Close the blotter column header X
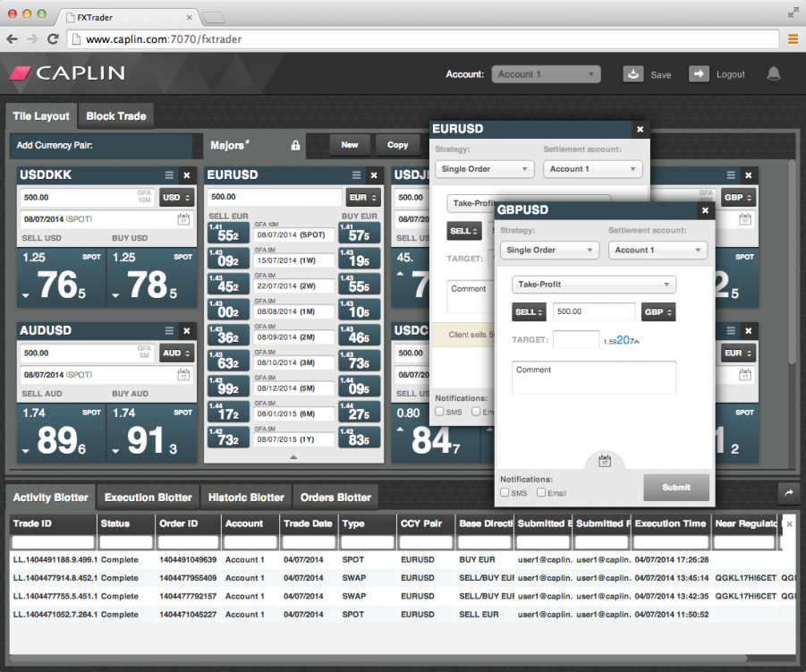The height and width of the screenshot is (672, 806). [x=790, y=524]
